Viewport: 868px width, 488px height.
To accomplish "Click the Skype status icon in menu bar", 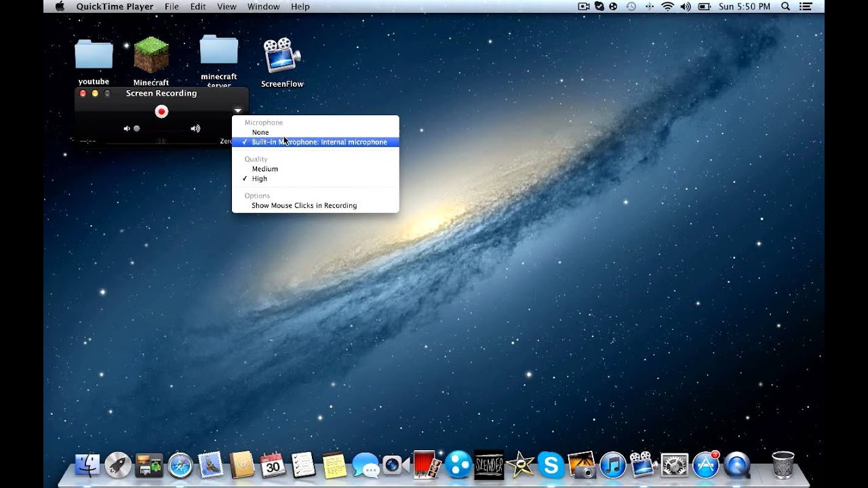I will point(599,7).
